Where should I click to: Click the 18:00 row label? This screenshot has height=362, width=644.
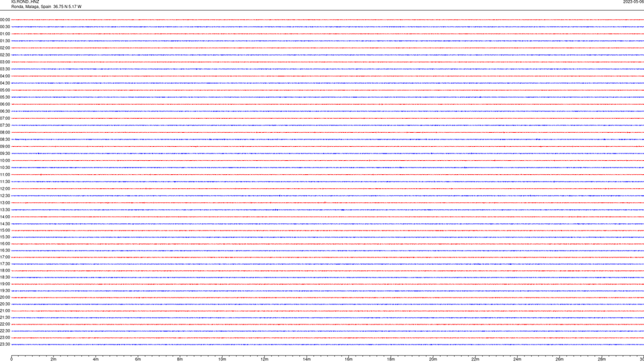click(x=5, y=270)
